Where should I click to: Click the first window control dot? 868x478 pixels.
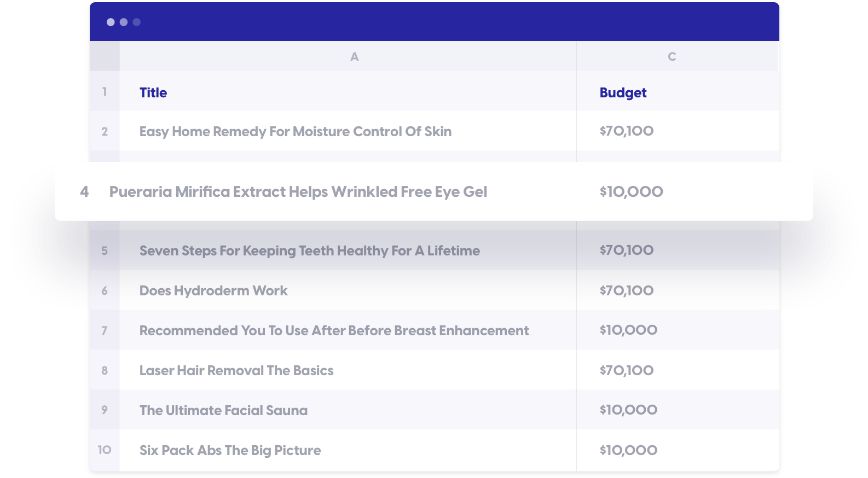click(x=111, y=22)
